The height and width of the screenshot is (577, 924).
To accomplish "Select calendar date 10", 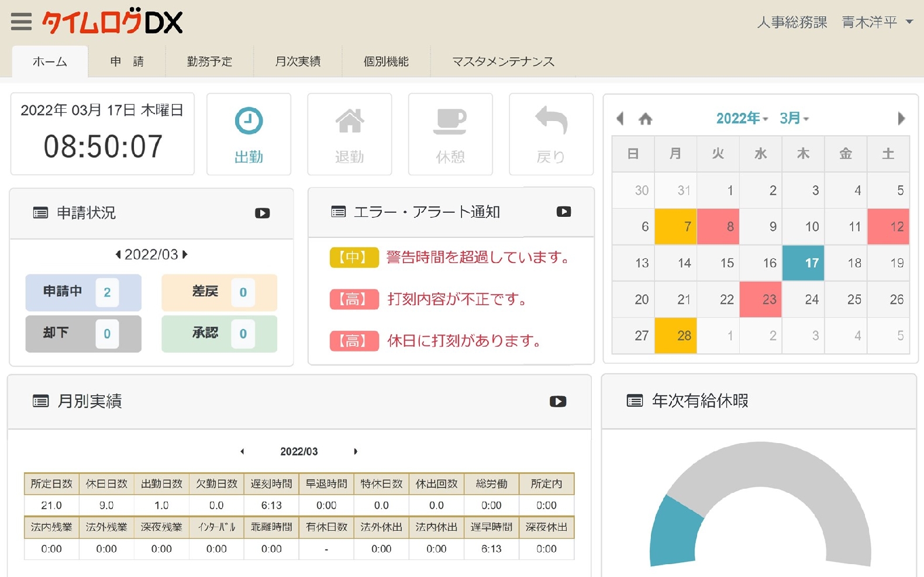I will coord(803,227).
